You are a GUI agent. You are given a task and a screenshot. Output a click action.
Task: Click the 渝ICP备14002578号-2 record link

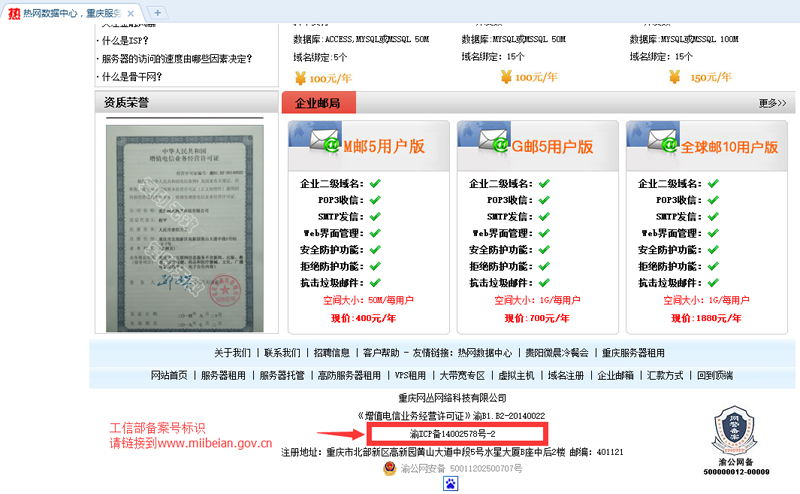point(453,434)
